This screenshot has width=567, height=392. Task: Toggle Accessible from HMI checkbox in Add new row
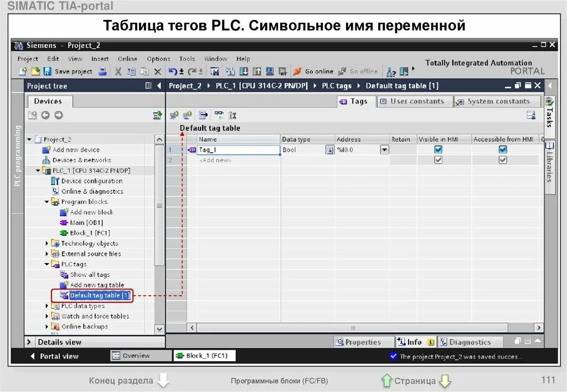pyautogui.click(x=503, y=160)
